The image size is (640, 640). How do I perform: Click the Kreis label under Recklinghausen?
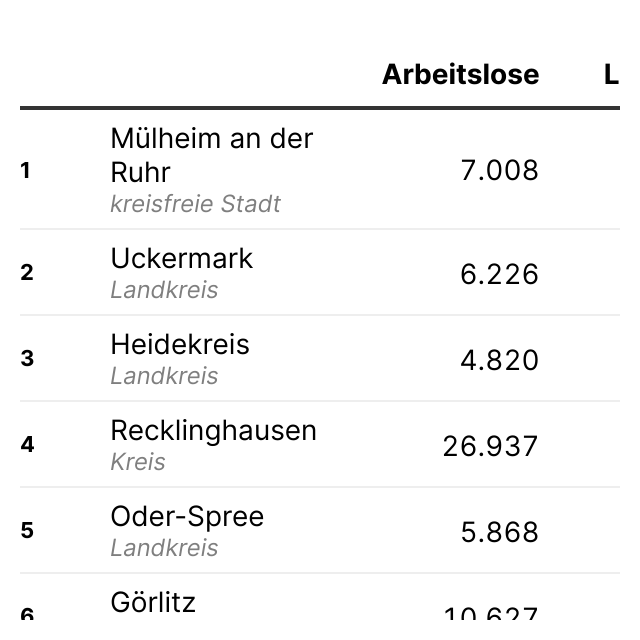coord(138,462)
